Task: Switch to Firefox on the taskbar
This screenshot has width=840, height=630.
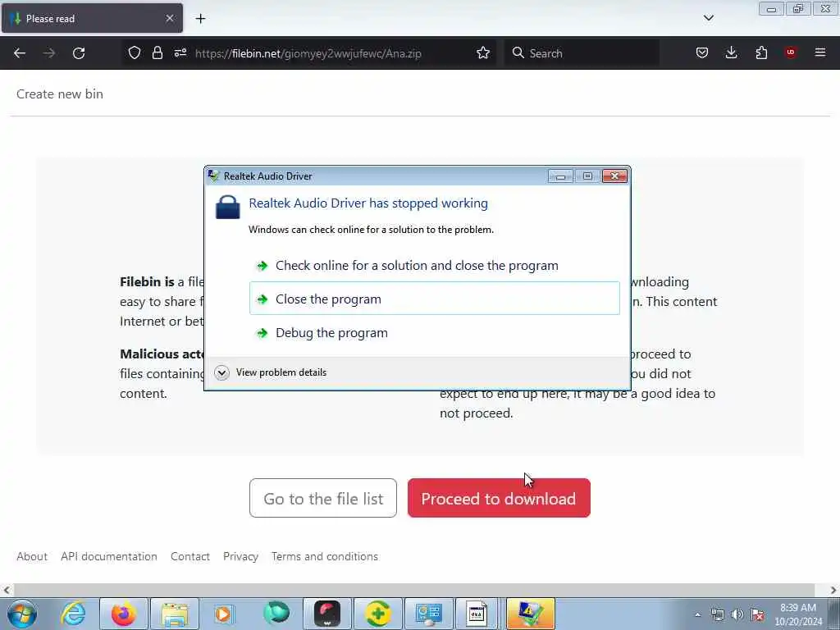Action: pos(124,614)
